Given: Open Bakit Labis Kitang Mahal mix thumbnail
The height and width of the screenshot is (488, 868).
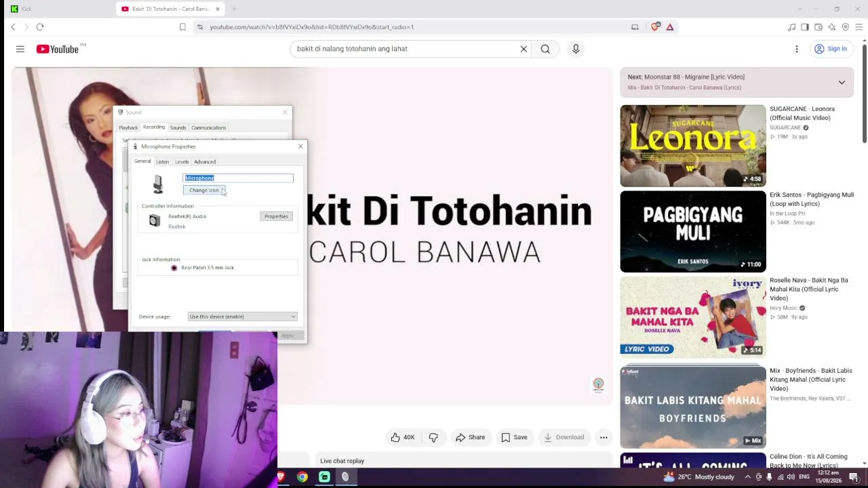Looking at the screenshot, I should (693, 407).
